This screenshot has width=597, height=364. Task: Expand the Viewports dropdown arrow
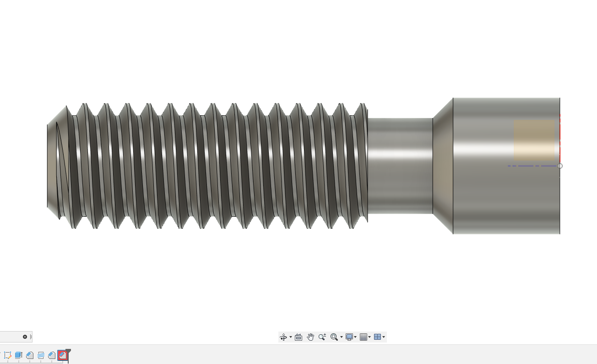[x=385, y=337]
